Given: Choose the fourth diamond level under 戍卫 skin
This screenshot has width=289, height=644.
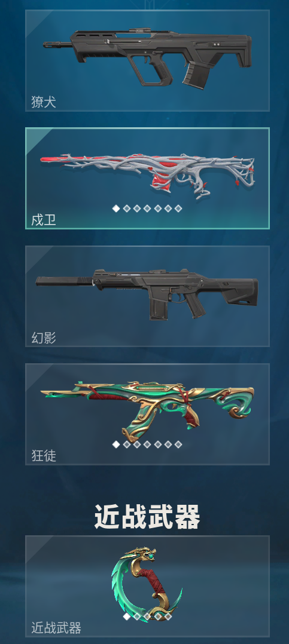Looking at the screenshot, I should click(147, 208).
